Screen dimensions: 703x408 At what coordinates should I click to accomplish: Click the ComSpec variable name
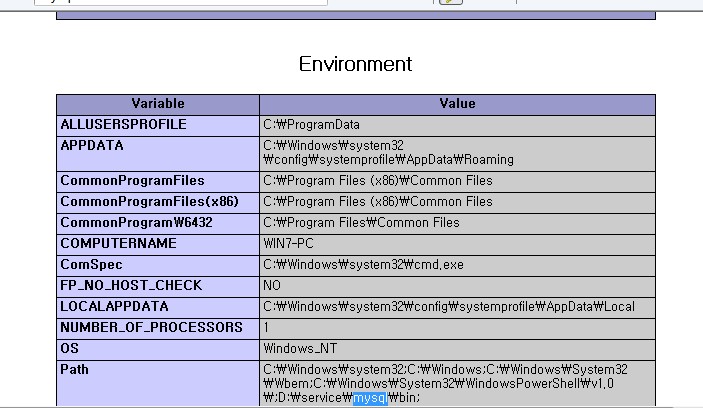89,265
